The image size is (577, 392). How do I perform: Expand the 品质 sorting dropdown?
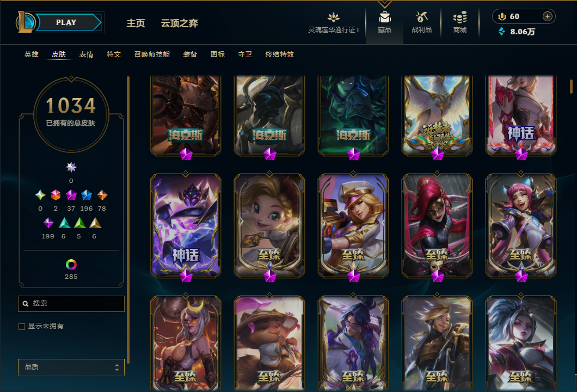click(x=71, y=367)
